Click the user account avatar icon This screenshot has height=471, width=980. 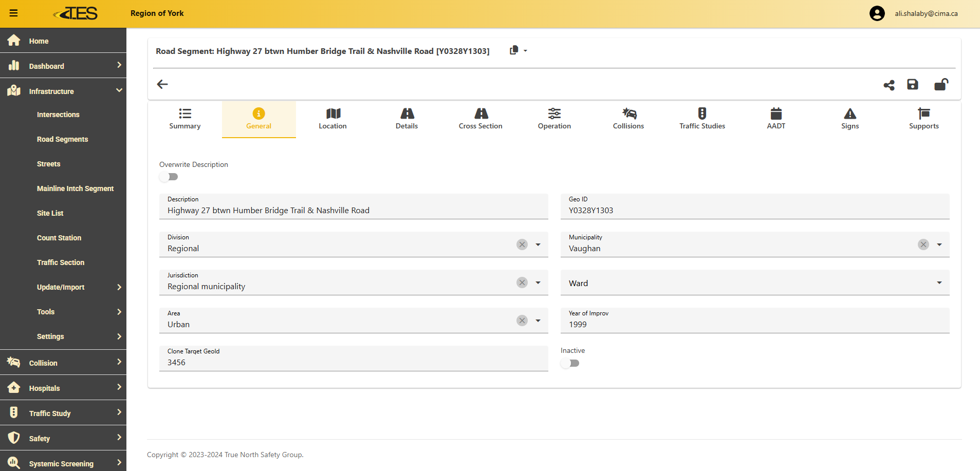877,13
